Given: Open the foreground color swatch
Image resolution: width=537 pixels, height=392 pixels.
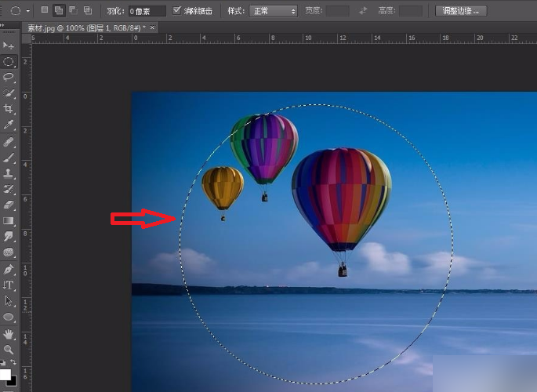Looking at the screenshot, I should click(x=5, y=375).
